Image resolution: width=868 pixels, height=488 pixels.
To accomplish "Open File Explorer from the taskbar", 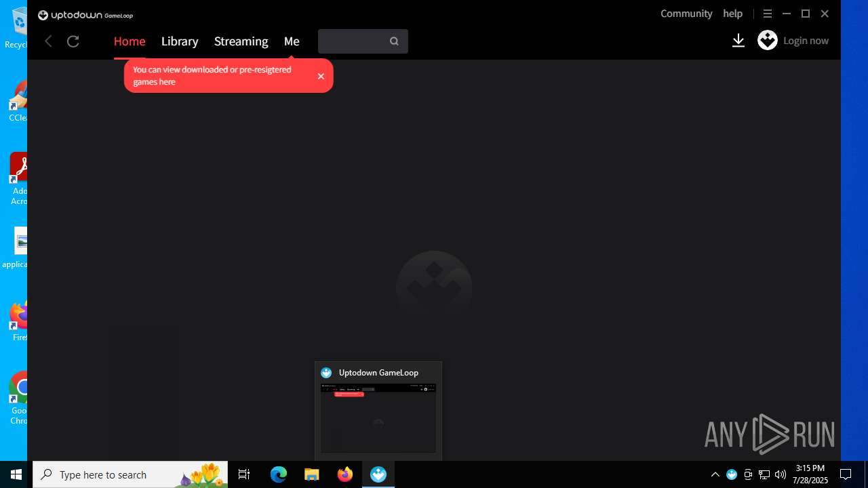I will tap(311, 474).
